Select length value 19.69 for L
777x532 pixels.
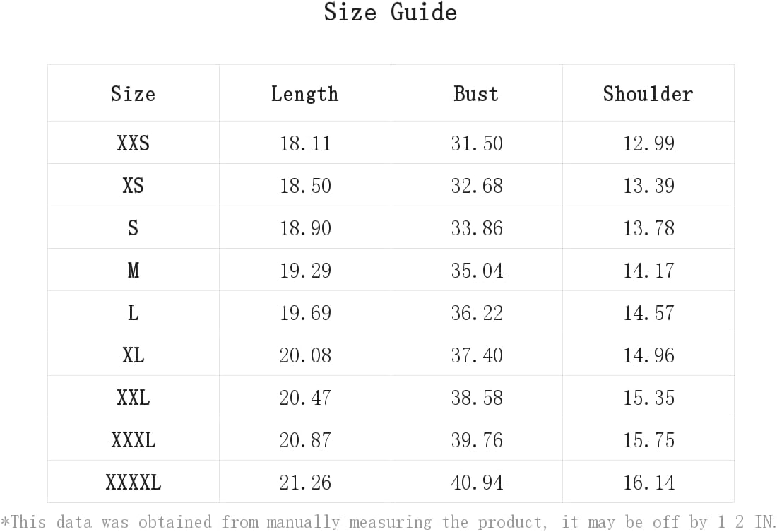point(304,313)
